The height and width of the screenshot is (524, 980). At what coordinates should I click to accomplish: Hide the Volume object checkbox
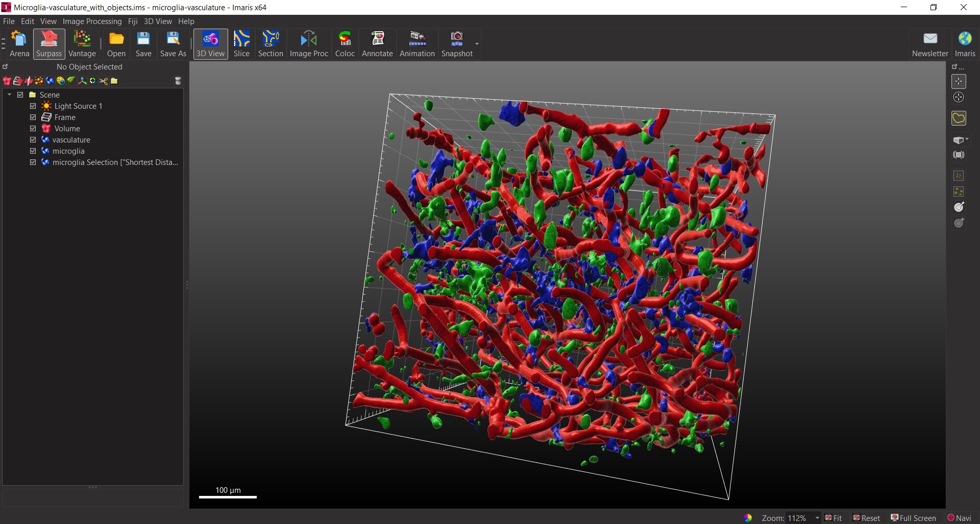[x=33, y=129]
